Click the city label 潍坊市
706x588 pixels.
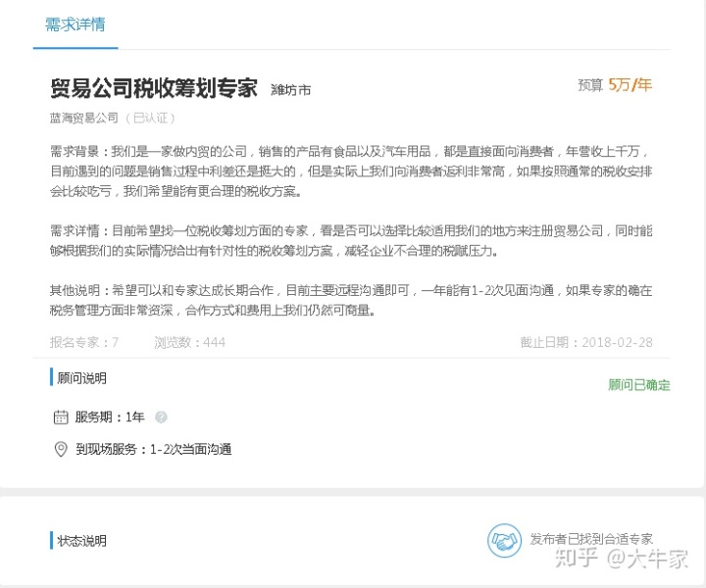click(x=290, y=90)
